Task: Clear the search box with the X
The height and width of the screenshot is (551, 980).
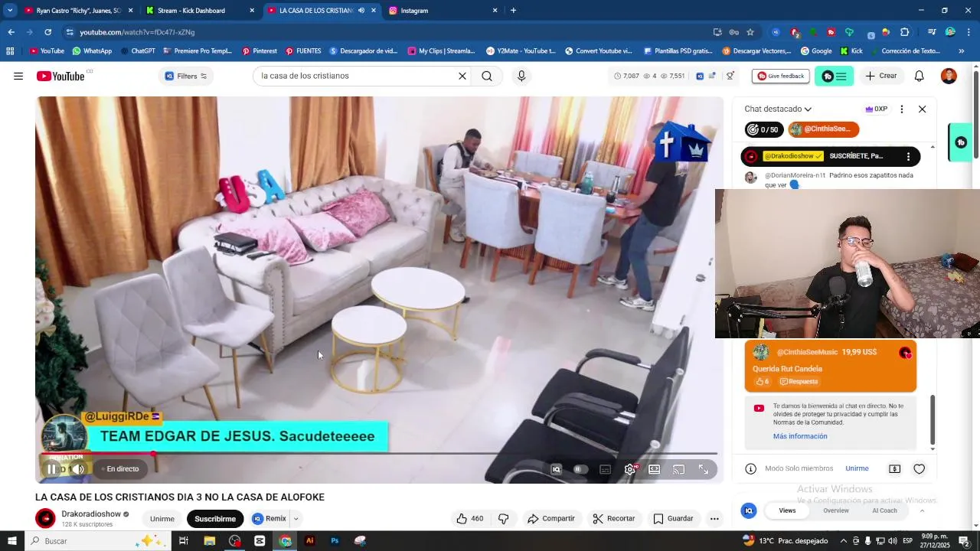Action: point(462,76)
